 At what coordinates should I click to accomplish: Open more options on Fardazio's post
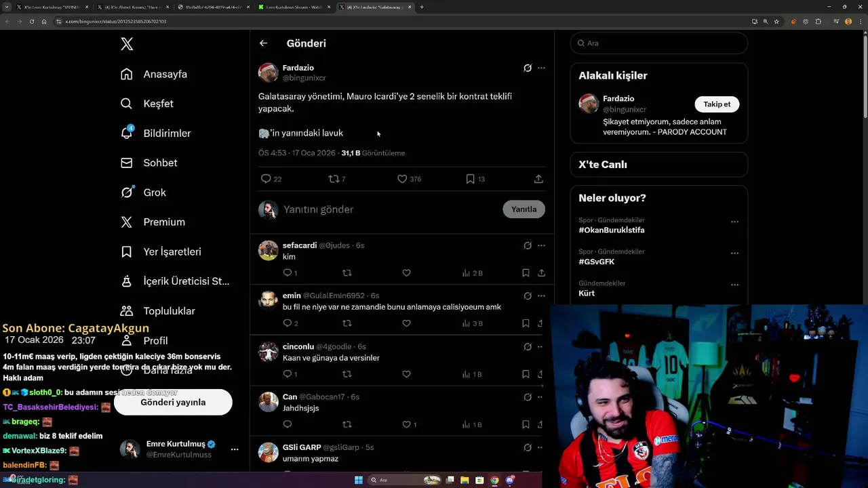541,68
